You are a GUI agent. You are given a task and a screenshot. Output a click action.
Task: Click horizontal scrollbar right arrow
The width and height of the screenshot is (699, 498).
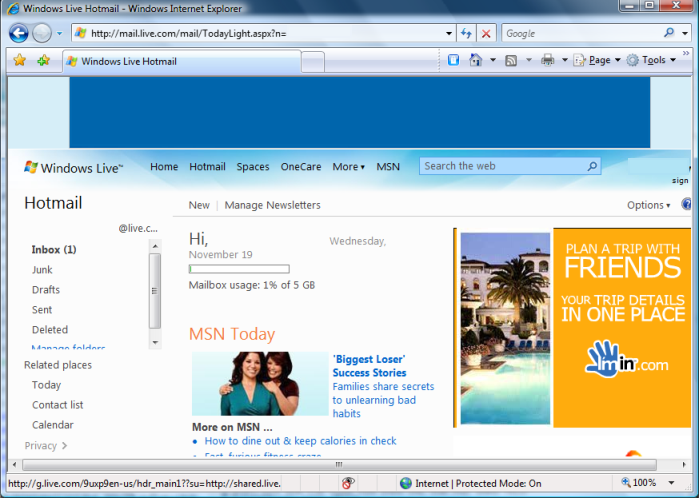click(684, 465)
